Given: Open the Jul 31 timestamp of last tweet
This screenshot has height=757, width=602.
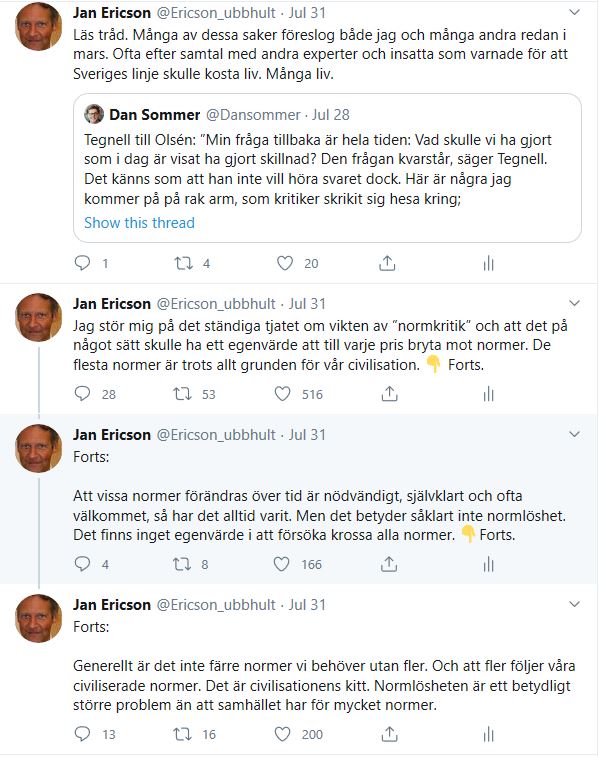Looking at the screenshot, I should (x=307, y=604).
